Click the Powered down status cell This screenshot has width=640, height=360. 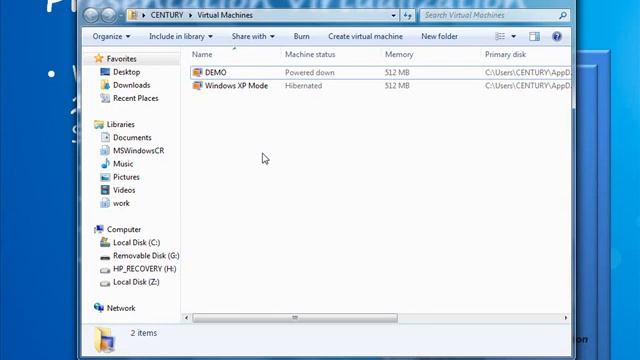[310, 73]
